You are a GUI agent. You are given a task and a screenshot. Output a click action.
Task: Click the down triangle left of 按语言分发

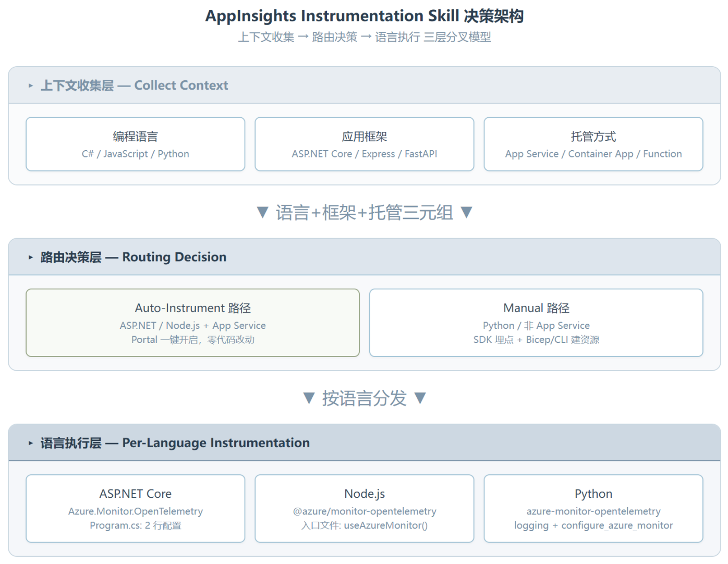pos(309,398)
